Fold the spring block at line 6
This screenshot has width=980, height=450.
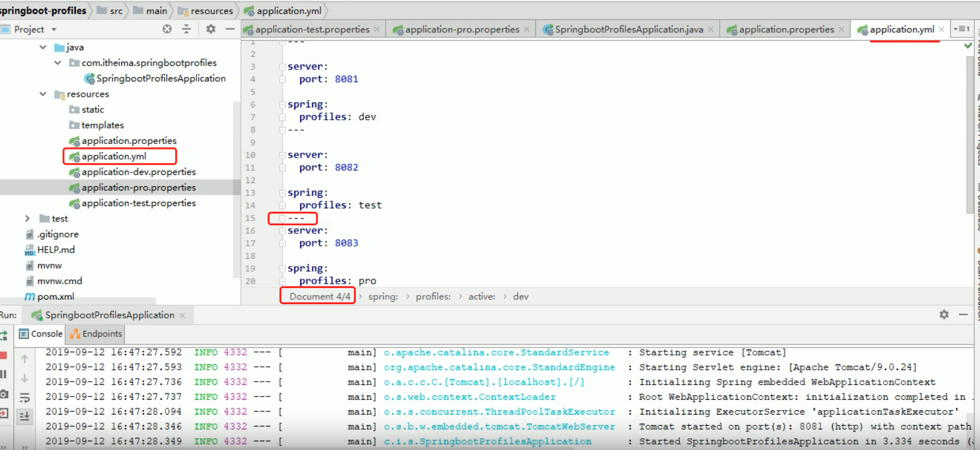click(282, 104)
